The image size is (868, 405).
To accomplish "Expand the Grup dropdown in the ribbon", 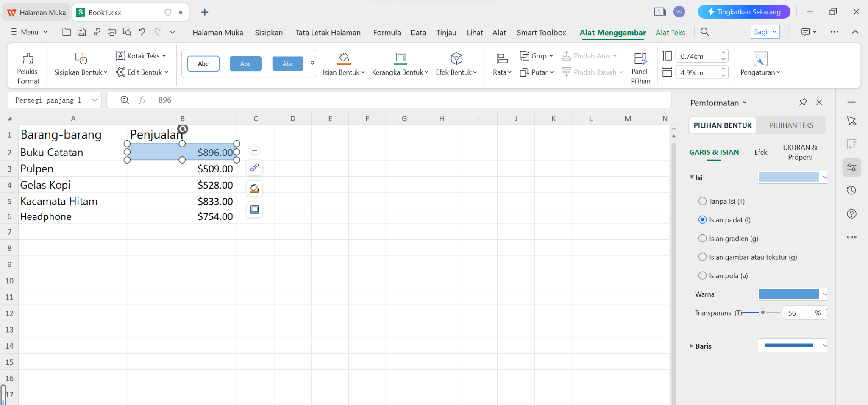I will coord(536,55).
